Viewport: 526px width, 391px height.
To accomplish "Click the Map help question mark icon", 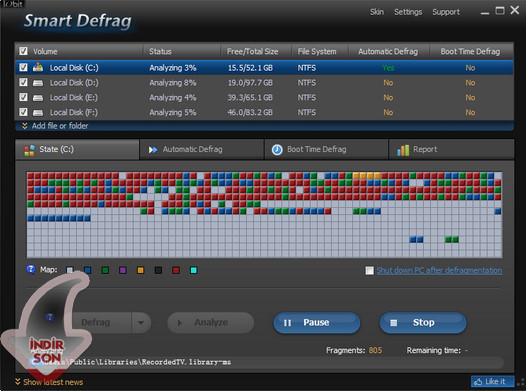I will tap(31, 269).
